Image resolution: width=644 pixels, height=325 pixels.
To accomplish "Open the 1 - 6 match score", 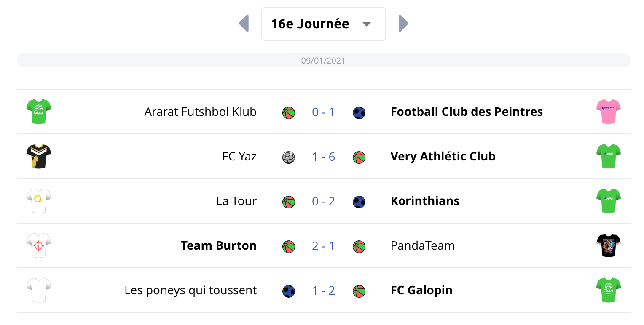I will pos(323,157).
